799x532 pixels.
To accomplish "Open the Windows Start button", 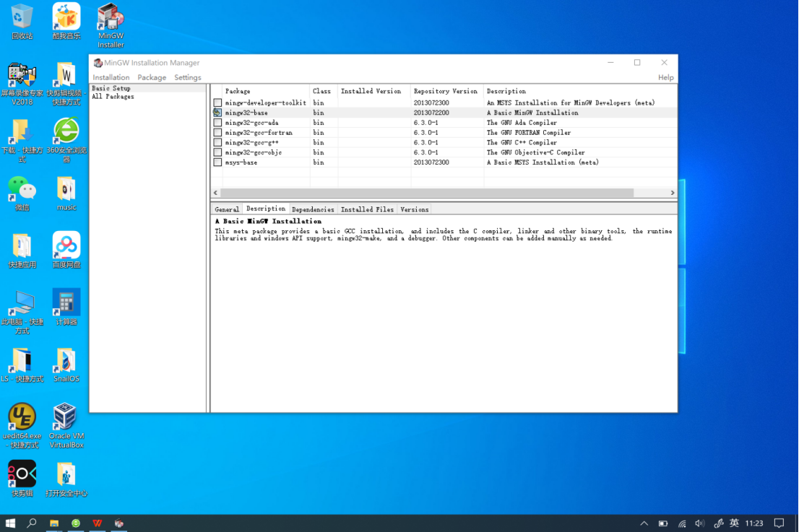I will tap(10, 523).
